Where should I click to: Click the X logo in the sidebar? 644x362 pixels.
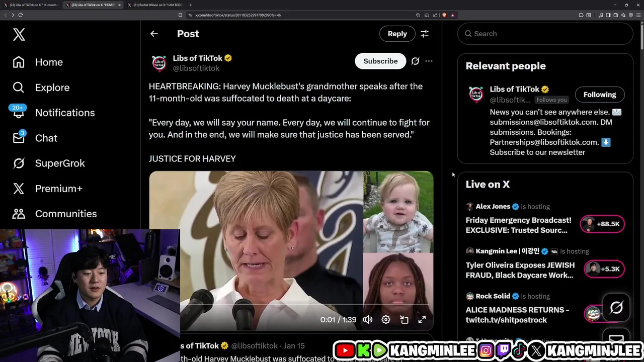click(x=19, y=35)
